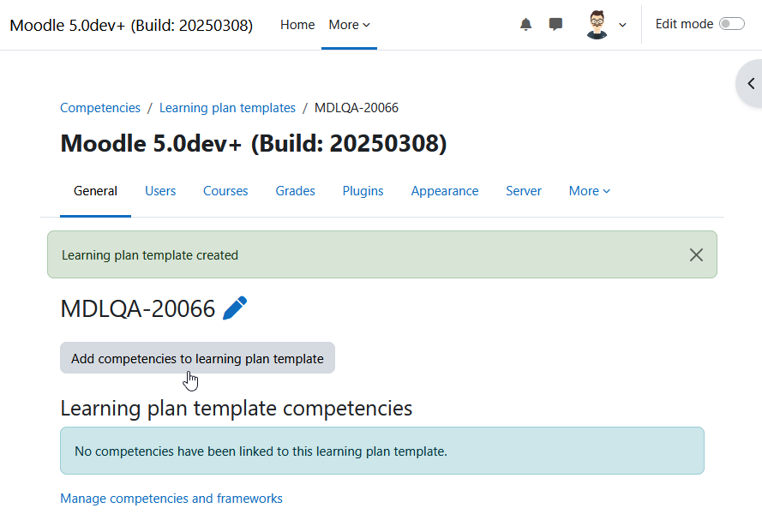
Task: Open the top navigation More dropdown
Action: [x=349, y=25]
